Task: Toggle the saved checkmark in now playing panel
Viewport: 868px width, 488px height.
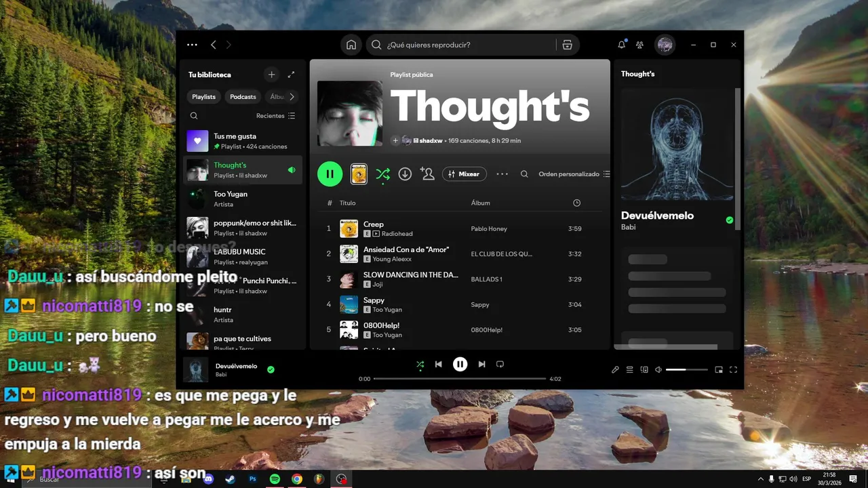Action: 730,220
